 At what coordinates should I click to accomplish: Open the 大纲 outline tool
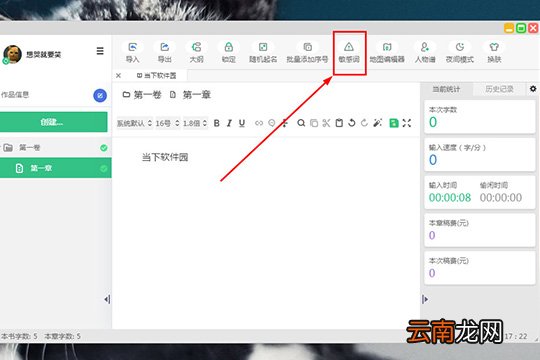(196, 52)
